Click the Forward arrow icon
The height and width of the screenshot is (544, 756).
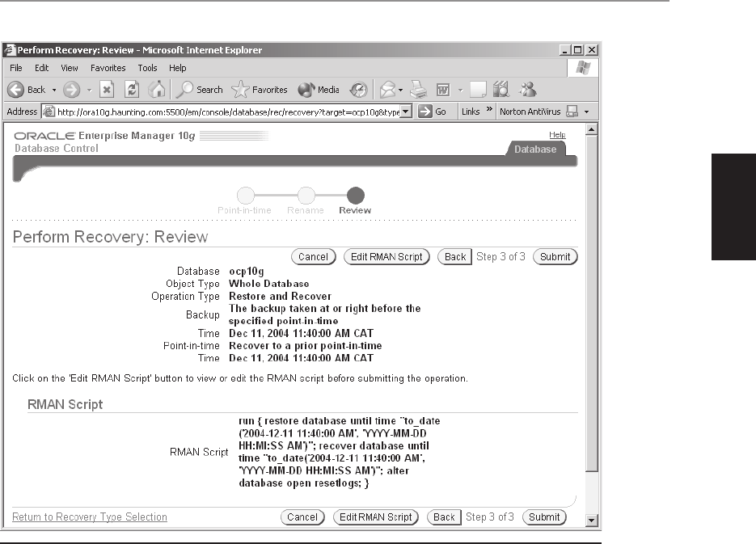[72, 90]
